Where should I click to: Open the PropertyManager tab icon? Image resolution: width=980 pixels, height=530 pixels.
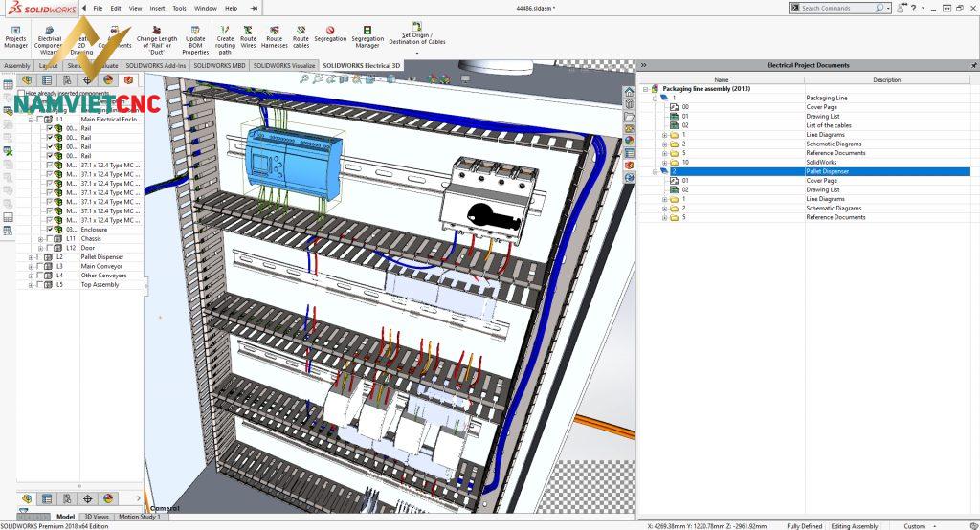pyautogui.click(x=47, y=80)
